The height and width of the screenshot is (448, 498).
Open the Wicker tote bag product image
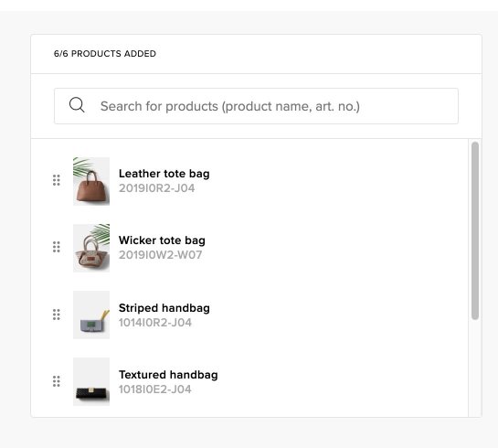point(91,248)
